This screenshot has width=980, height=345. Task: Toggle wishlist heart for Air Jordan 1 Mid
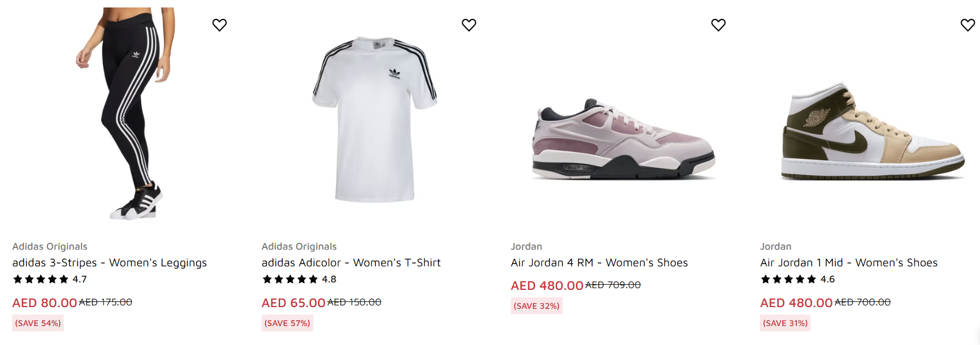(x=968, y=25)
